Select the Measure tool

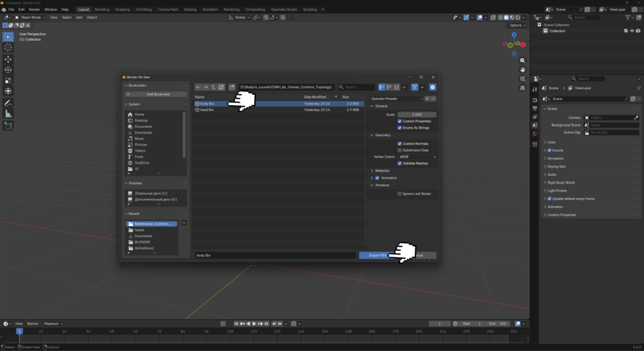(x=9, y=114)
